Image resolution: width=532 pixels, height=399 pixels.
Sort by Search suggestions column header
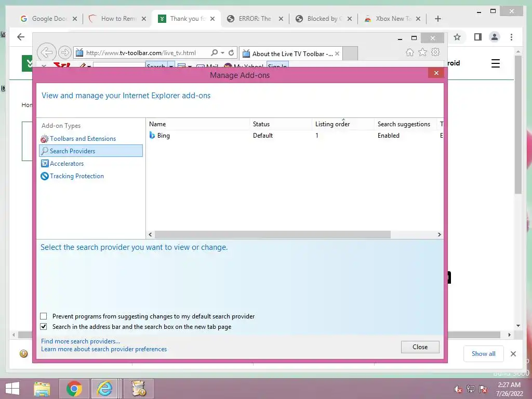point(406,124)
